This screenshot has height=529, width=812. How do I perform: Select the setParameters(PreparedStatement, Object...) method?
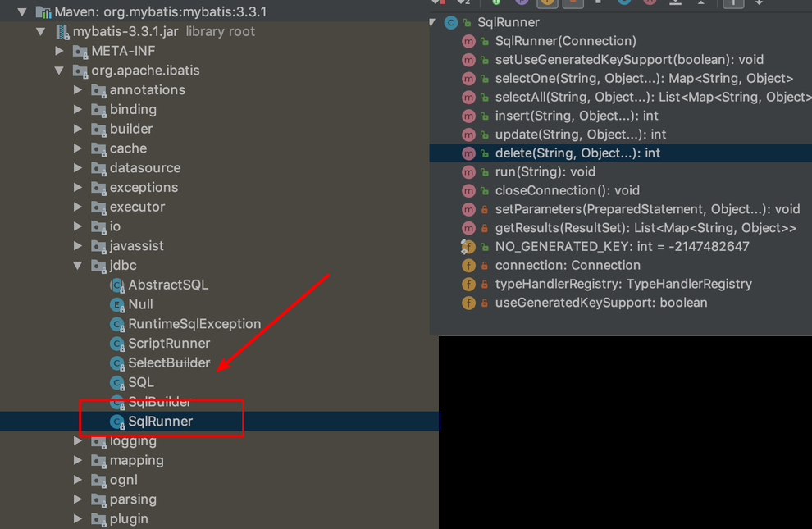tap(647, 209)
